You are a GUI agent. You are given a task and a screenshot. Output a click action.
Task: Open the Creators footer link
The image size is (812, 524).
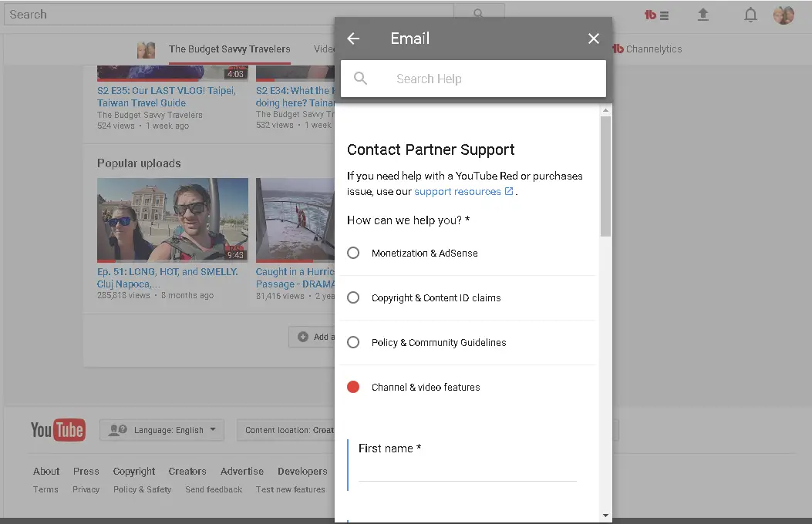[187, 472]
